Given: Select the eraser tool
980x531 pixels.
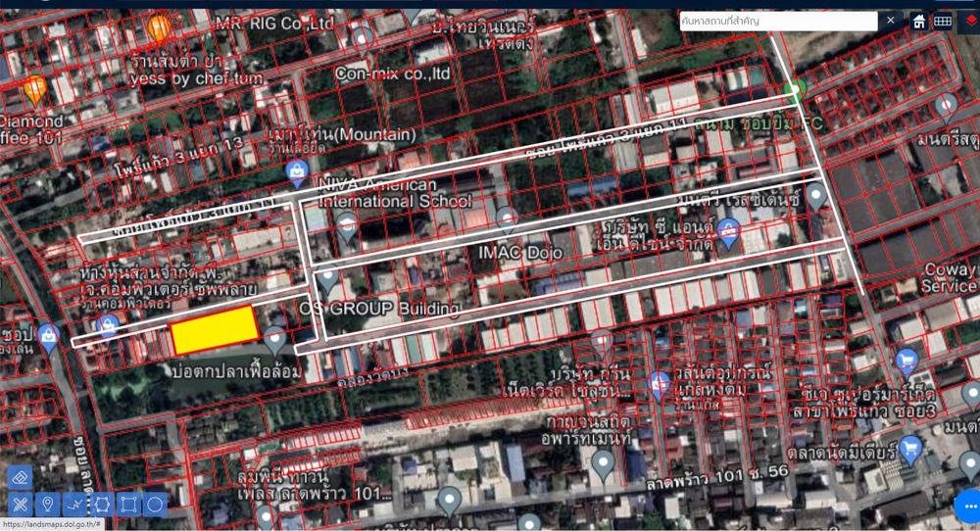Looking at the screenshot, I should coord(21,477).
